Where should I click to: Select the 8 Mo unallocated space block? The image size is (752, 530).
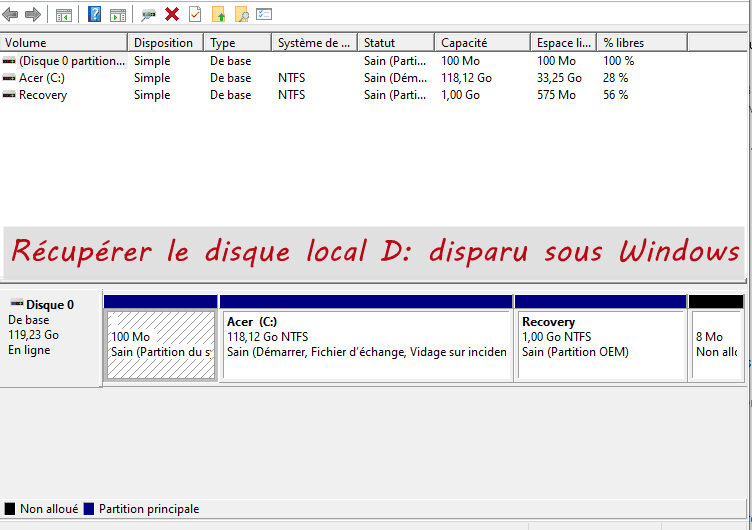(x=716, y=345)
